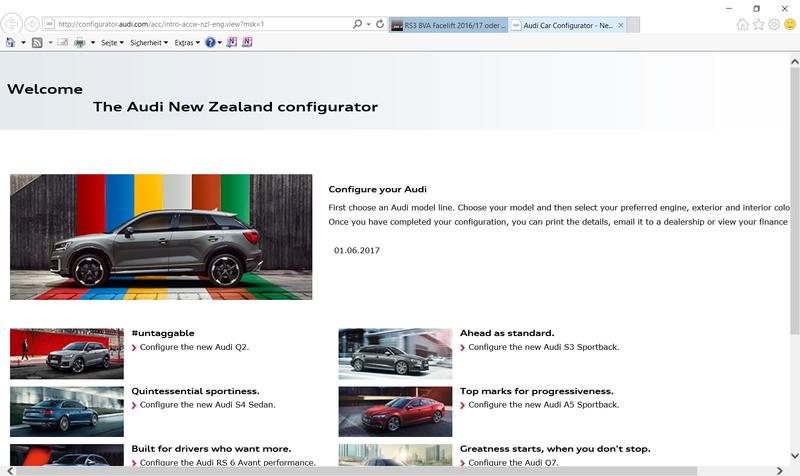Click the read mail envelope icon
This screenshot has height=476, width=800.
click(x=62, y=43)
